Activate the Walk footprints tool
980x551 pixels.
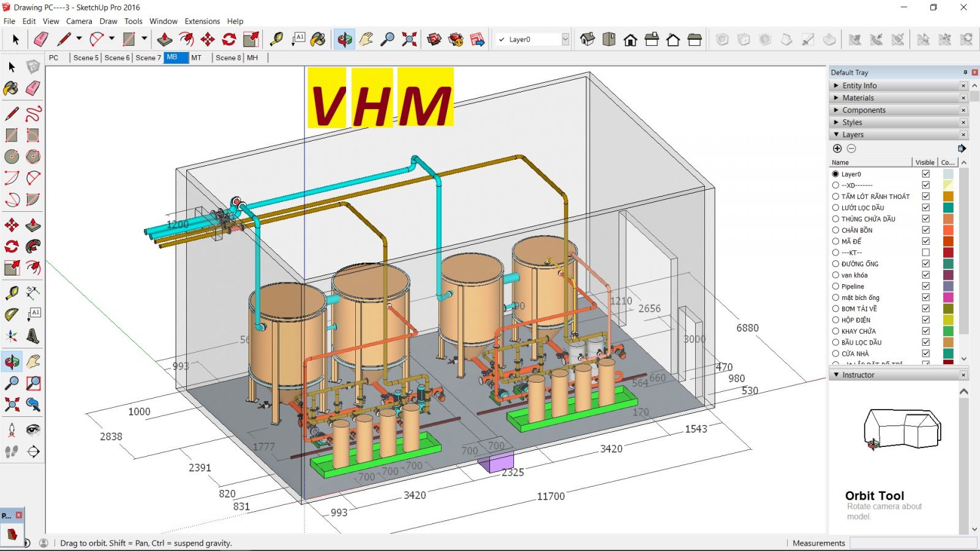click(12, 452)
